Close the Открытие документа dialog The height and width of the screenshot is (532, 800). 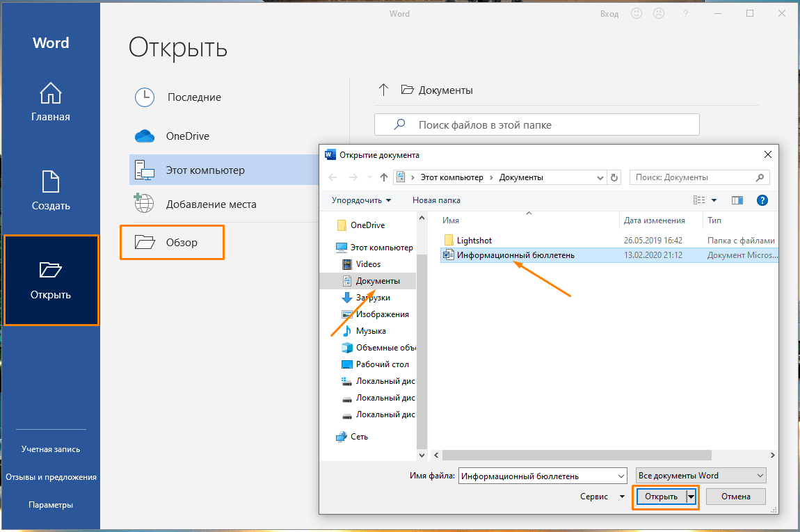[x=767, y=154]
